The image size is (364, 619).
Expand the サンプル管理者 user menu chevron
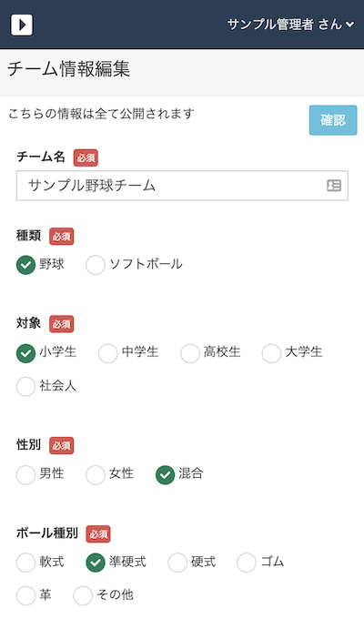(349, 25)
